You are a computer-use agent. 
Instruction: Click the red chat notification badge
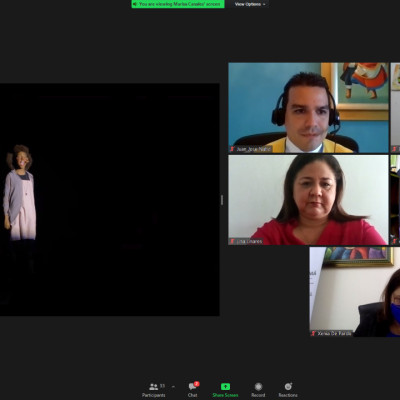197,384
